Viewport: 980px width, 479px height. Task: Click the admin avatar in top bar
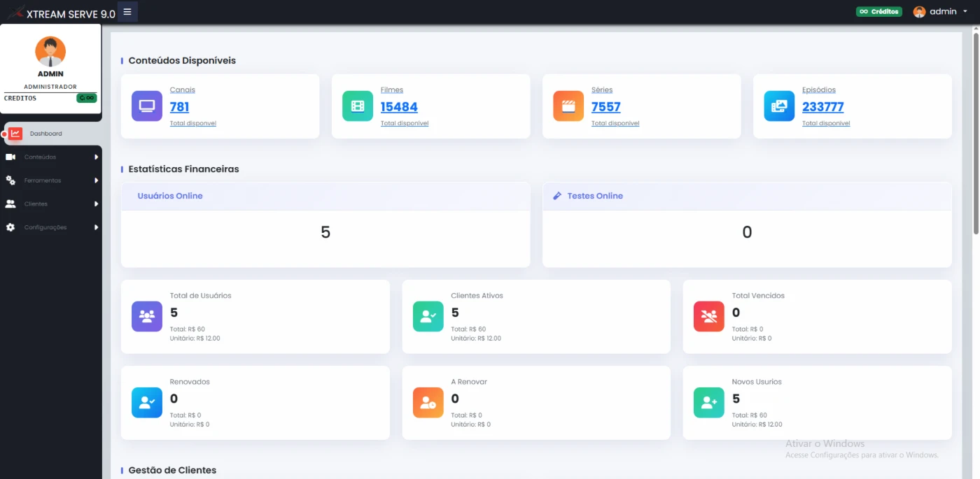tap(919, 12)
